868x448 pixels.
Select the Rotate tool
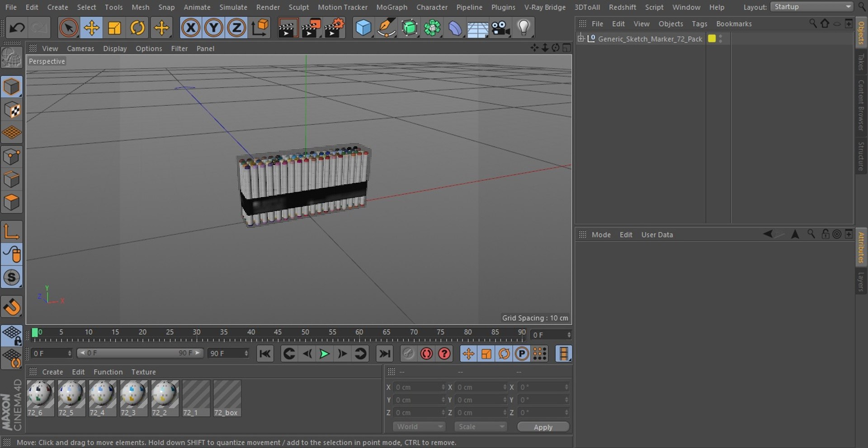coord(137,28)
